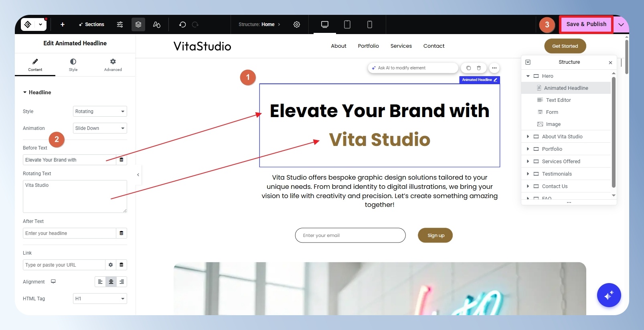Align headline to the left

[x=100, y=282]
